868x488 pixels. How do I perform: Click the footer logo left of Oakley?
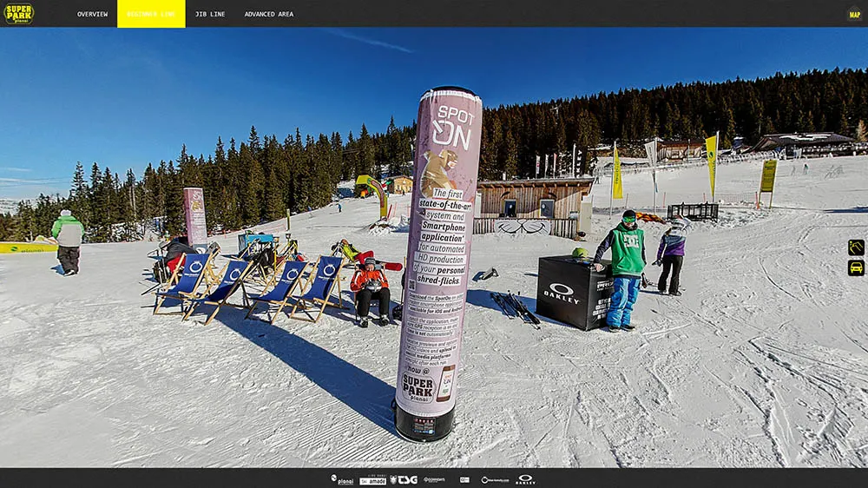point(495,480)
